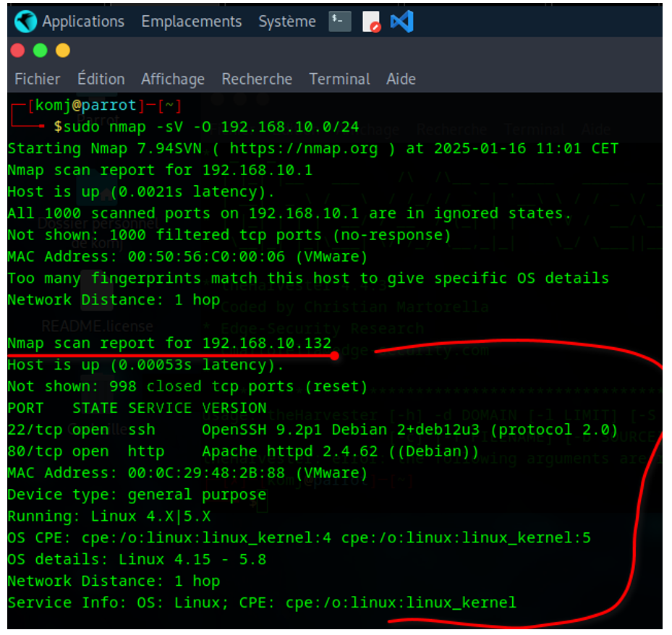The image size is (672, 635).
Task: Click the https://nmap.org URL text
Action: (304, 149)
